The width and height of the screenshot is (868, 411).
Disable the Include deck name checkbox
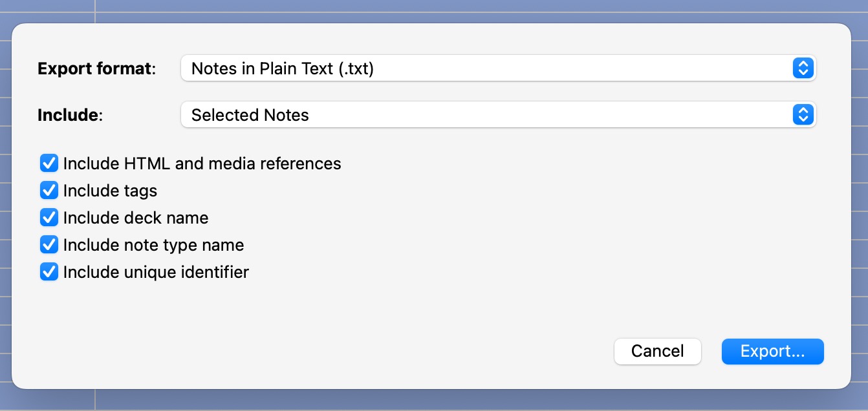pyautogui.click(x=49, y=218)
